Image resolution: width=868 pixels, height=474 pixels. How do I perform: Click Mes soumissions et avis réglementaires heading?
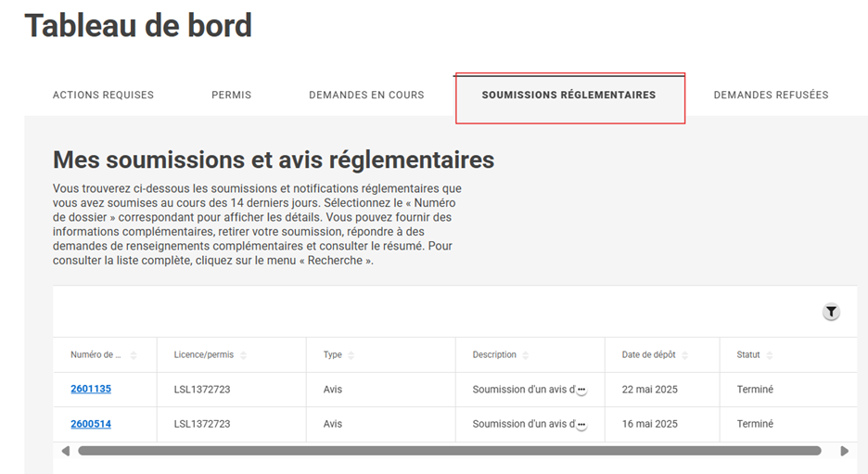click(274, 160)
